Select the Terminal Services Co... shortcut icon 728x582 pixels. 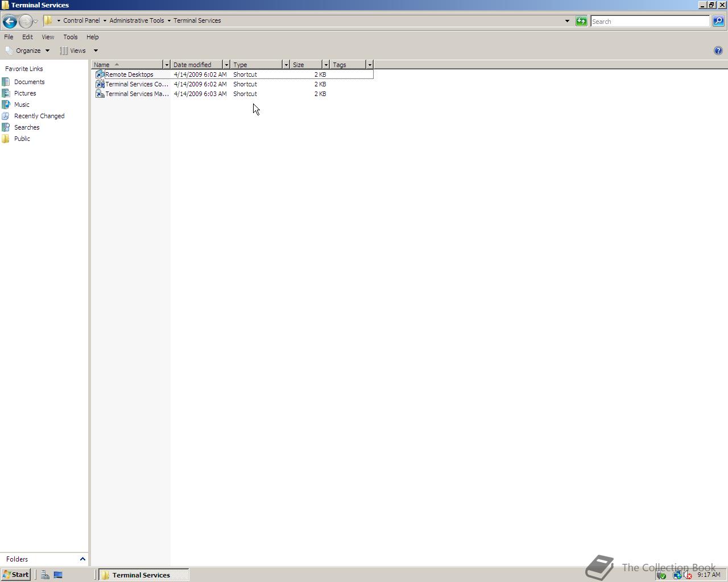click(100, 84)
